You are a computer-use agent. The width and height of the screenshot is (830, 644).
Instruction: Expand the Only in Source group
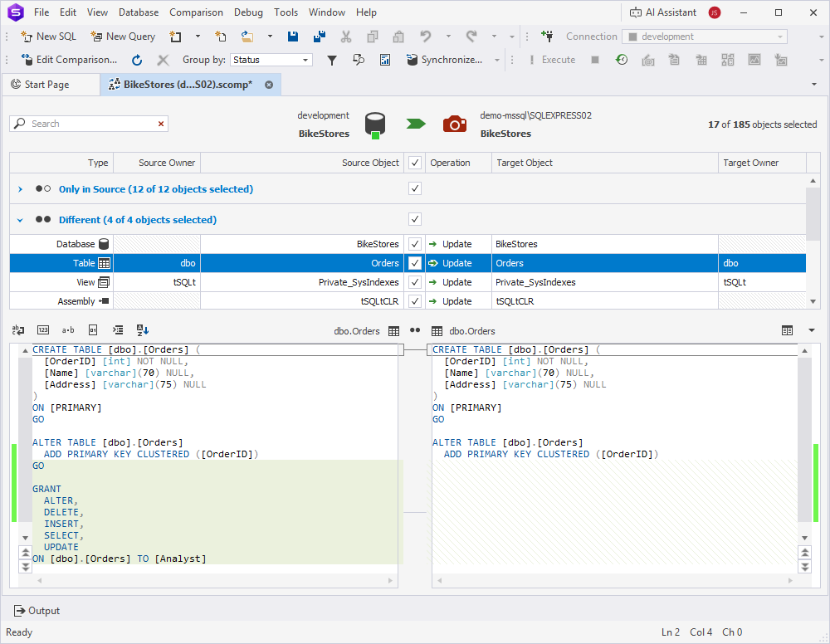pos(20,189)
